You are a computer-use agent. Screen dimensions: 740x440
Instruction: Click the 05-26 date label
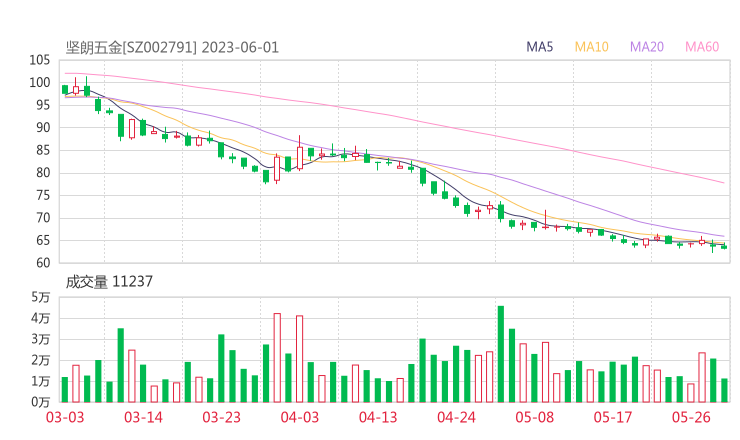click(691, 417)
